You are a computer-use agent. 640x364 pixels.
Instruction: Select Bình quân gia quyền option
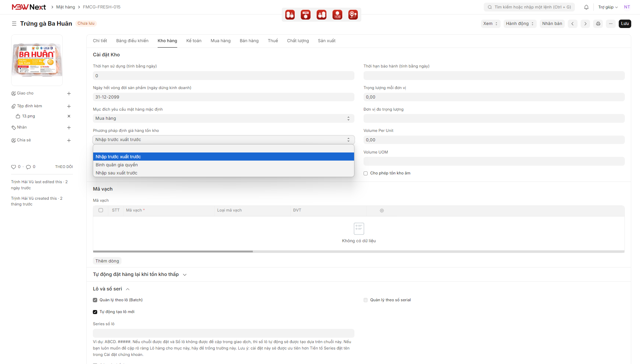pos(116,165)
